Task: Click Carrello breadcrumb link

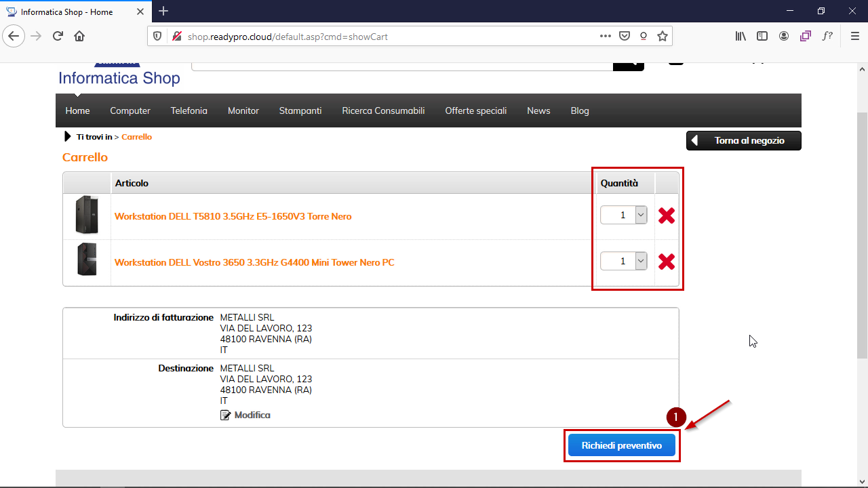Action: pyautogui.click(x=137, y=137)
